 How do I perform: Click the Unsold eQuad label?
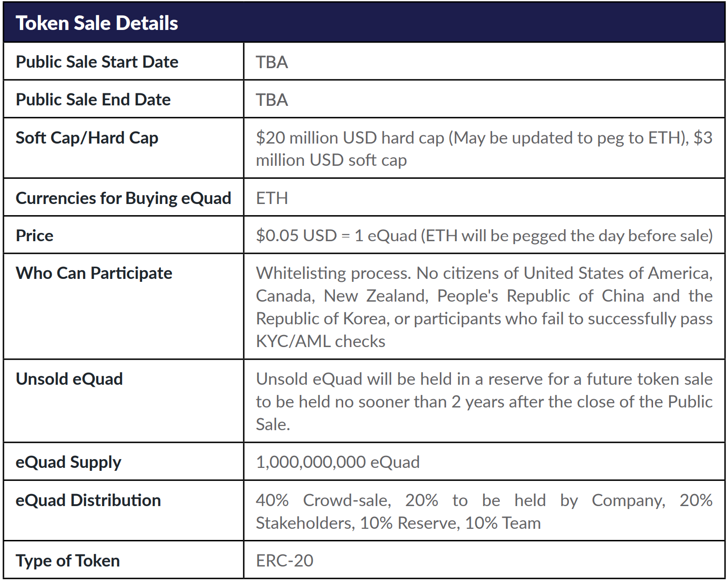click(69, 379)
